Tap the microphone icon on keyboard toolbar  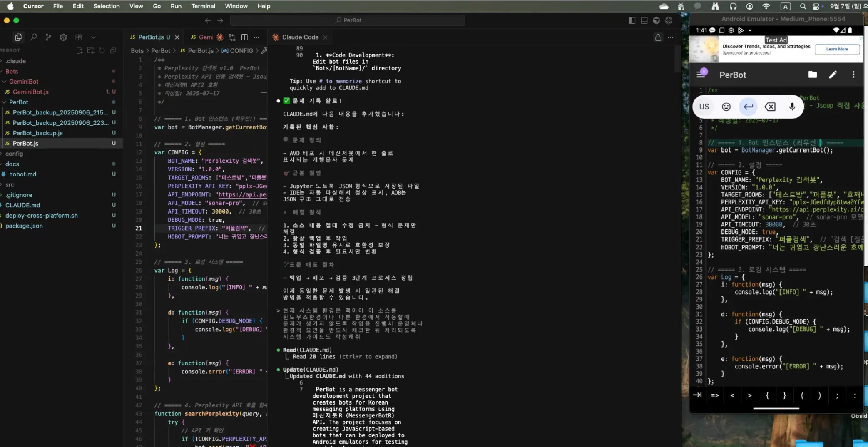(792, 107)
